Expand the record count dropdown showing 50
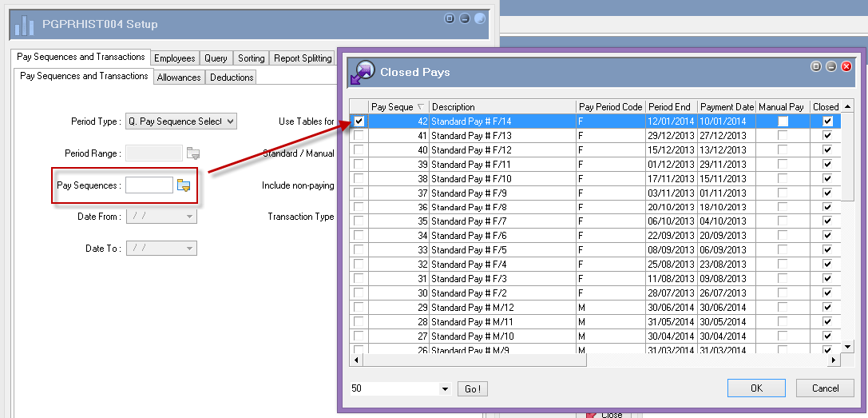Viewport: 868px width, 418px height. [445, 389]
